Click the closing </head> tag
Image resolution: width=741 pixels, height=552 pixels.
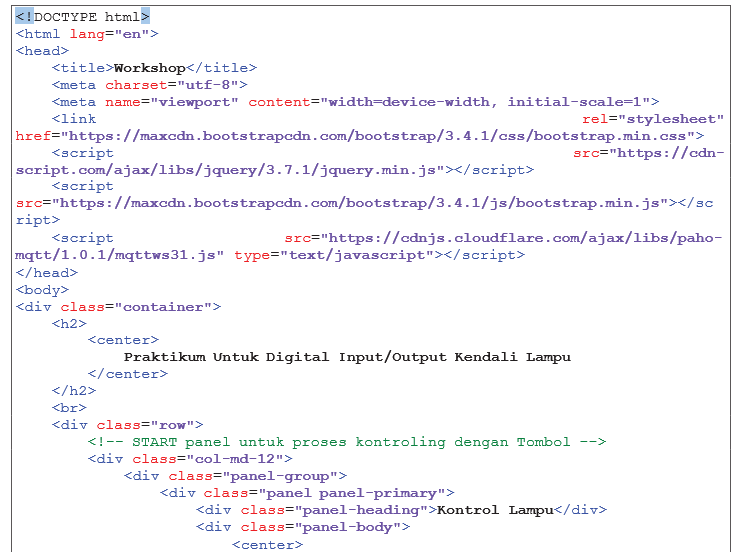[x=46, y=272]
